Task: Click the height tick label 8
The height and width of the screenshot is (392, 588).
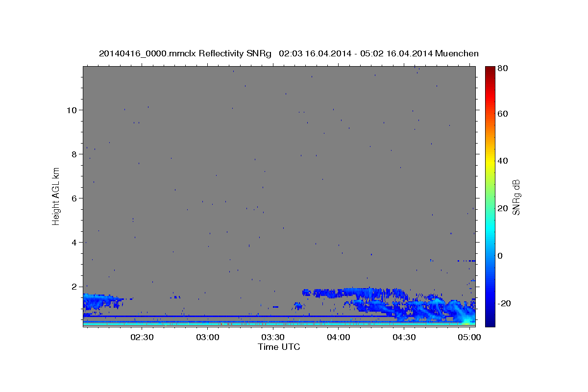Action: click(74, 154)
